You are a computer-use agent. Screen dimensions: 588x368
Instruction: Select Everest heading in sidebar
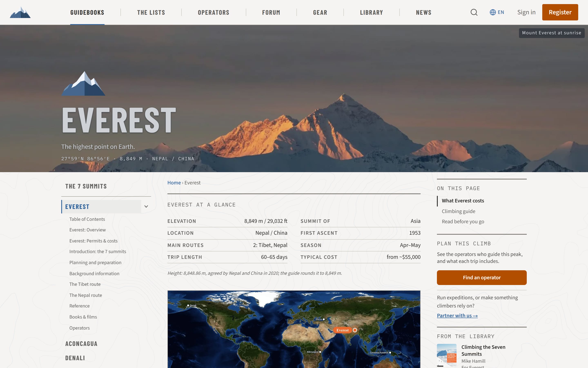click(101, 207)
